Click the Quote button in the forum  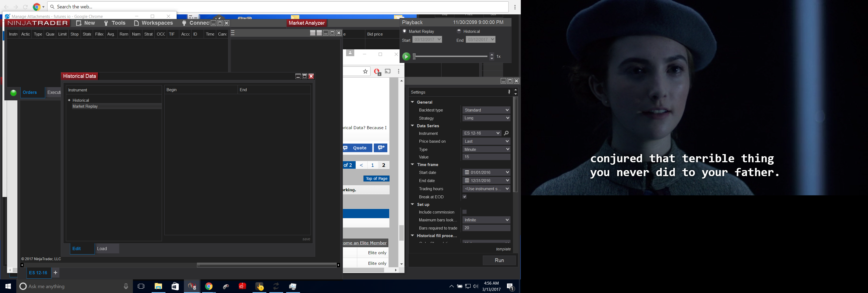coord(358,148)
